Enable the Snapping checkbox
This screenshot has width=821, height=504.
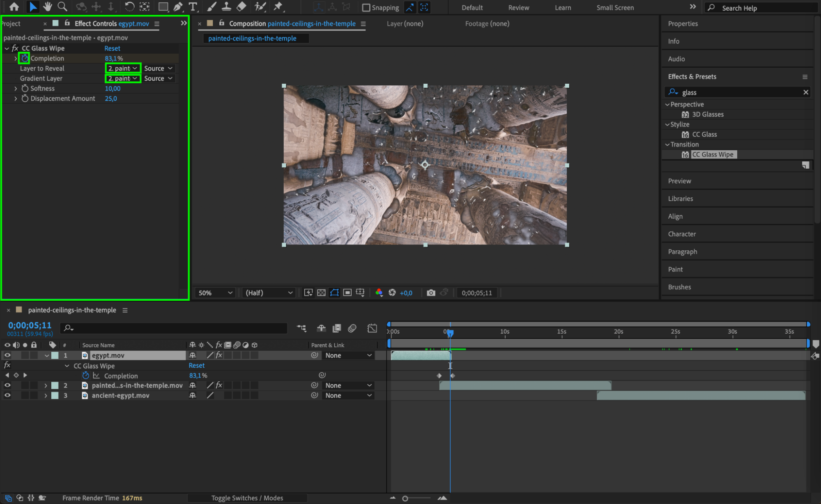(x=366, y=7)
